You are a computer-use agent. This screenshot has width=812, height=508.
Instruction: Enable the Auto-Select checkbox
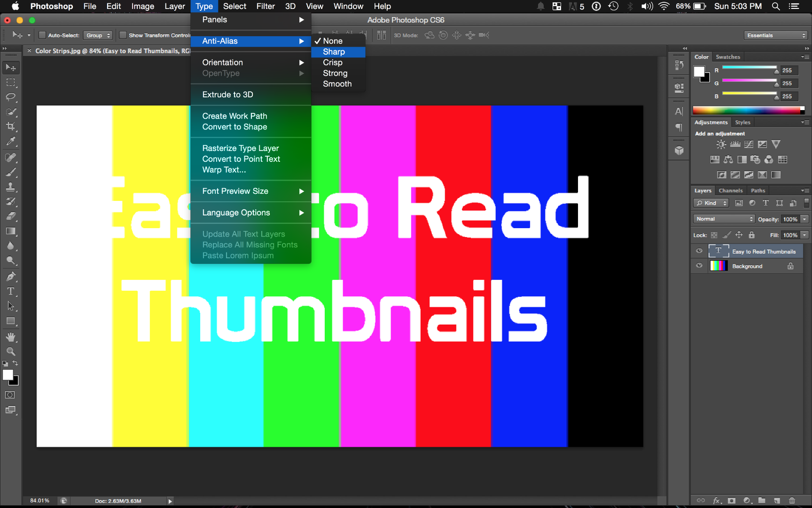click(x=42, y=35)
